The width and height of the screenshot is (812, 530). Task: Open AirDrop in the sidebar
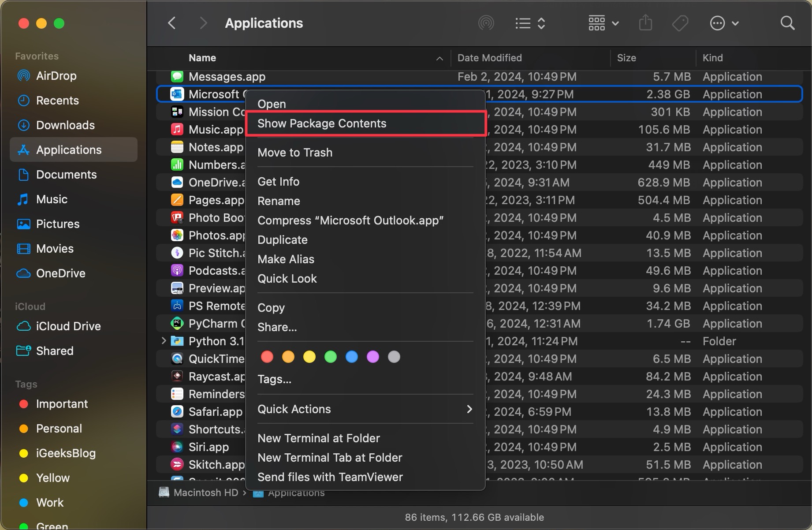(x=56, y=76)
